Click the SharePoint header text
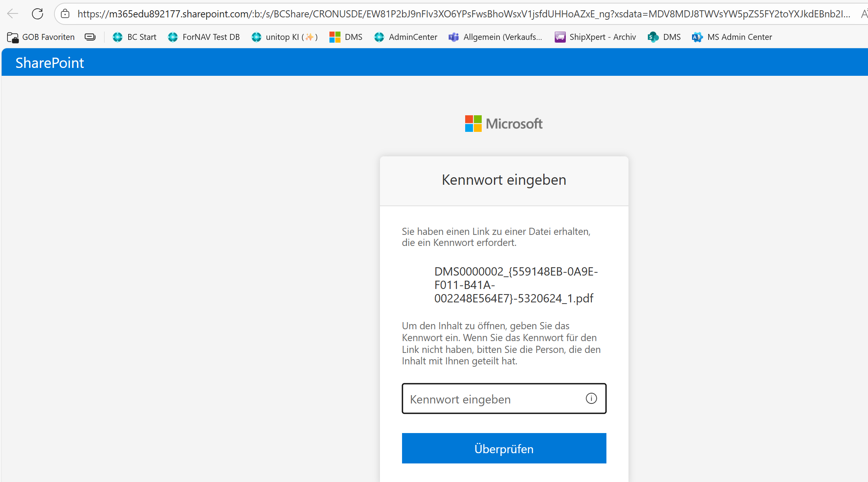This screenshot has width=868, height=482. 49,62
